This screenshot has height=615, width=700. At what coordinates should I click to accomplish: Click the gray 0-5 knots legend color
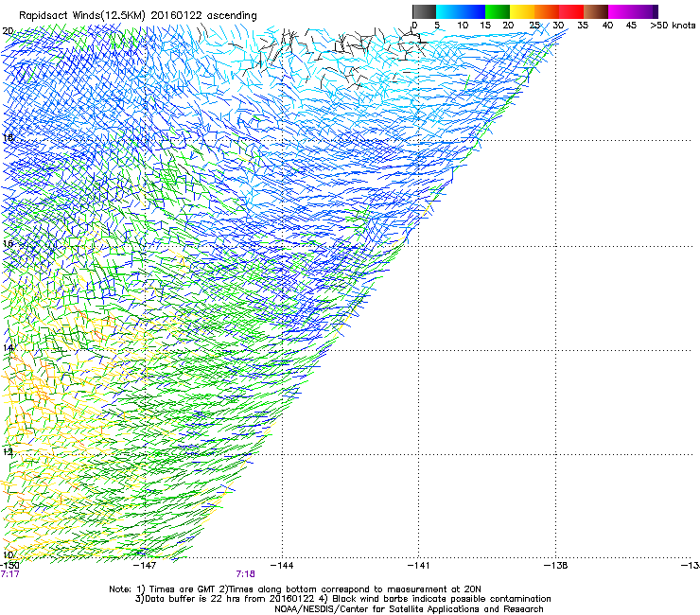424,11
